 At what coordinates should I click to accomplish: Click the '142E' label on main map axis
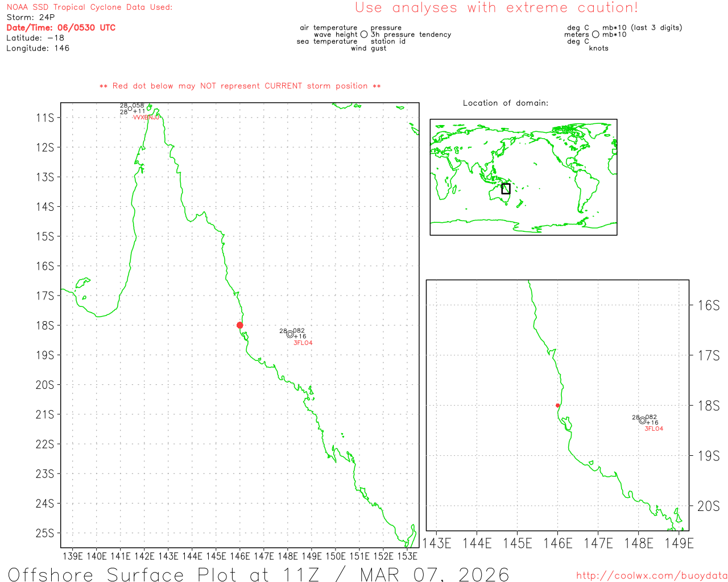tap(144, 556)
